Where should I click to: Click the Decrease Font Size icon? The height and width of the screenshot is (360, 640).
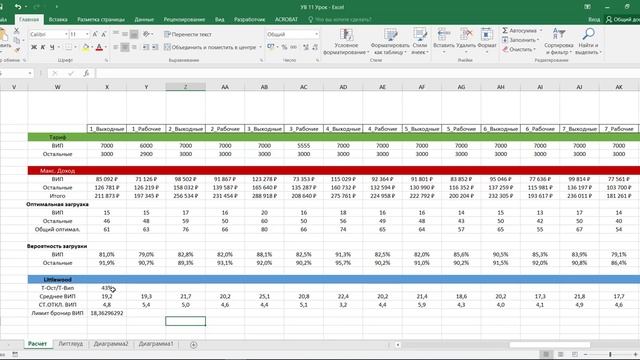[104, 34]
